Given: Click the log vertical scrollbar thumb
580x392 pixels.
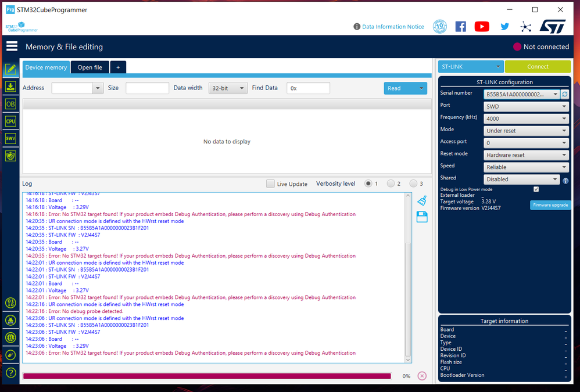Looking at the screenshot, I should [407, 299].
